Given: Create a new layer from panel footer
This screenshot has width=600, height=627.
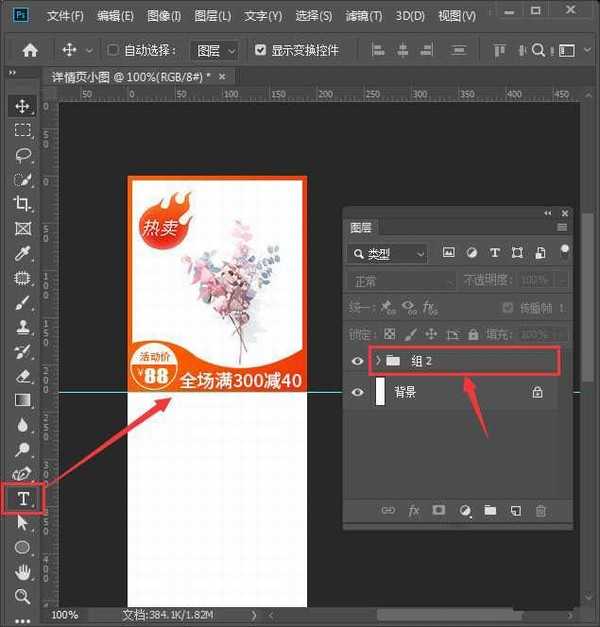Looking at the screenshot, I should coord(516,511).
